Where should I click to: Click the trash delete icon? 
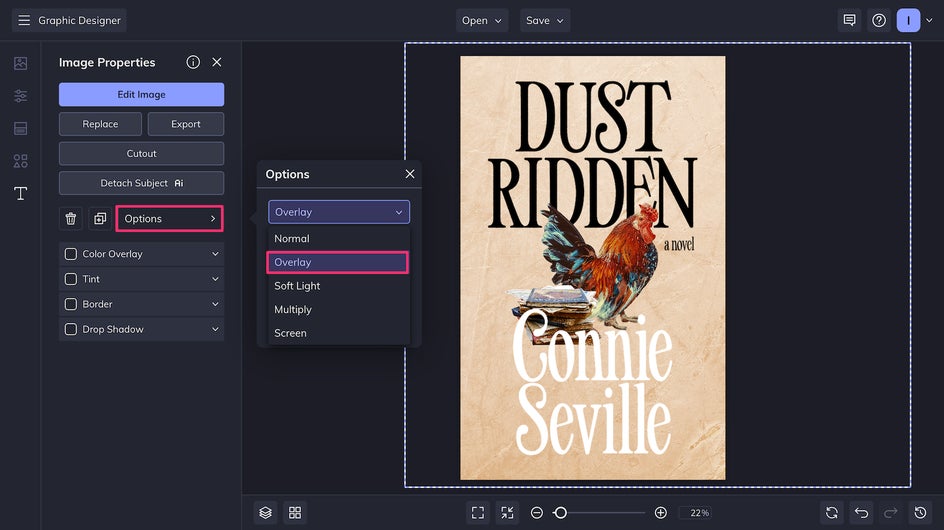(71, 218)
